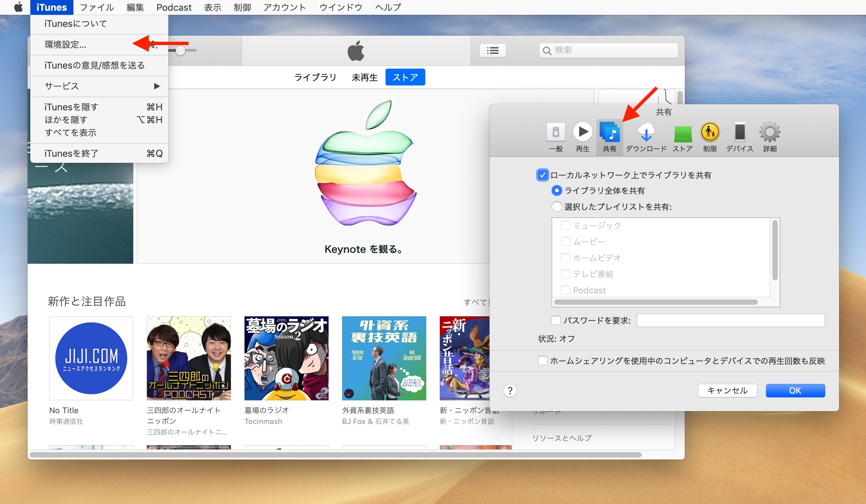Open 外資系裏技英語 podcast artwork
866x504 pixels.
coord(384,358)
